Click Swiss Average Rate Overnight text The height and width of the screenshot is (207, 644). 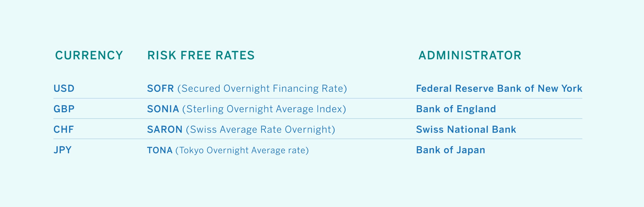click(x=261, y=130)
